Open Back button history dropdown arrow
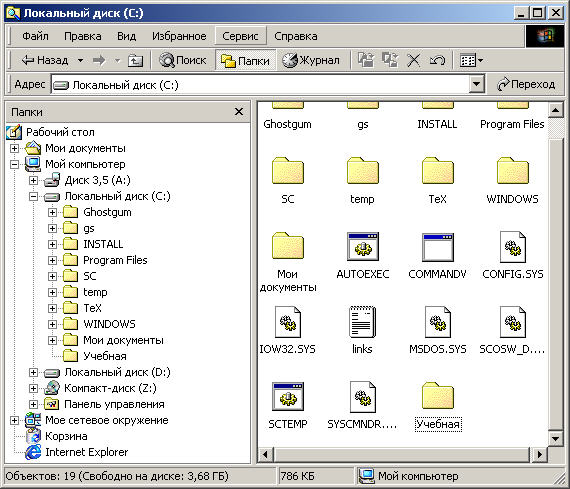This screenshot has width=570, height=489. [81, 60]
